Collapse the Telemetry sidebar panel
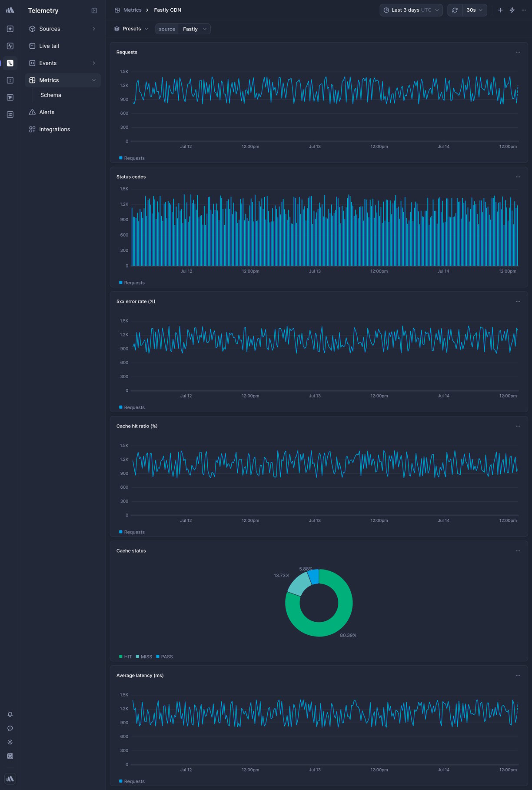Viewport: 532px width, 790px height. click(94, 10)
